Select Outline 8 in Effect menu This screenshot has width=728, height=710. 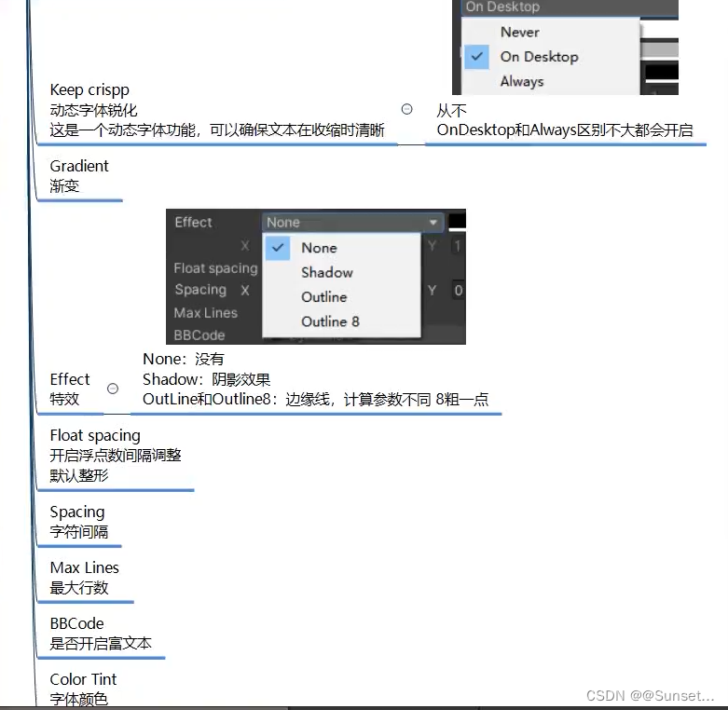(x=330, y=321)
